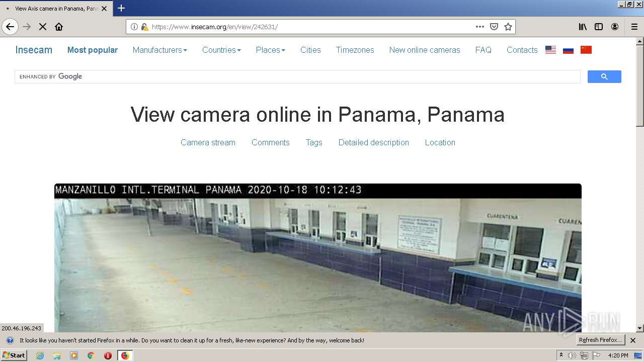Launch Chrome from the taskbar

(91, 355)
